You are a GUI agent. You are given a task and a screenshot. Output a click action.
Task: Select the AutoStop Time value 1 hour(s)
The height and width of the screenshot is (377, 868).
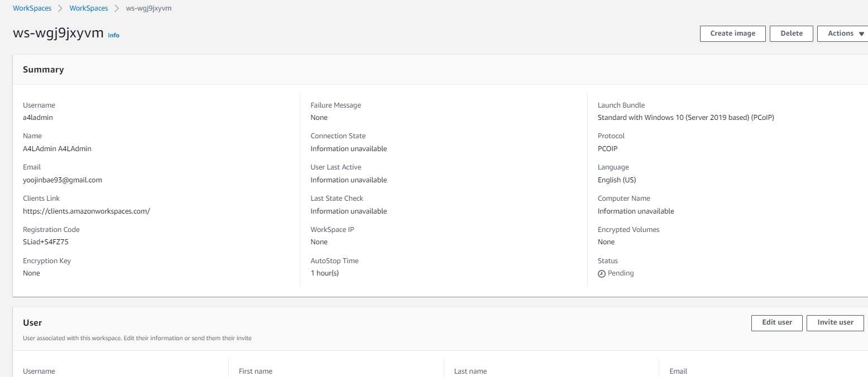click(324, 273)
